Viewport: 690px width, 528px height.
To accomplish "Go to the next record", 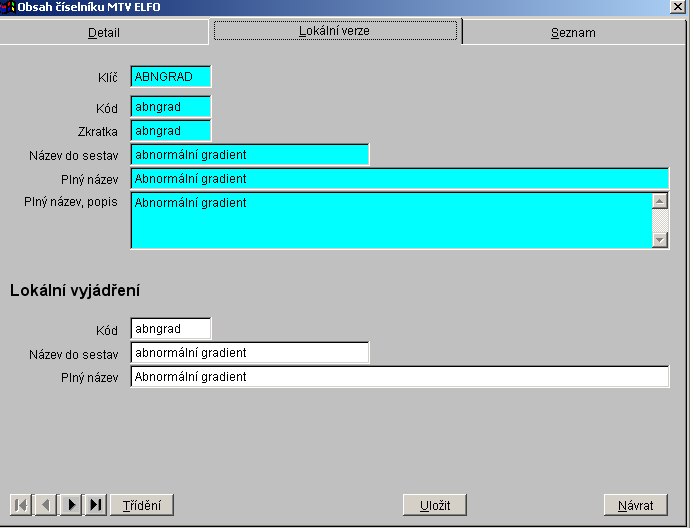I will 71,505.
